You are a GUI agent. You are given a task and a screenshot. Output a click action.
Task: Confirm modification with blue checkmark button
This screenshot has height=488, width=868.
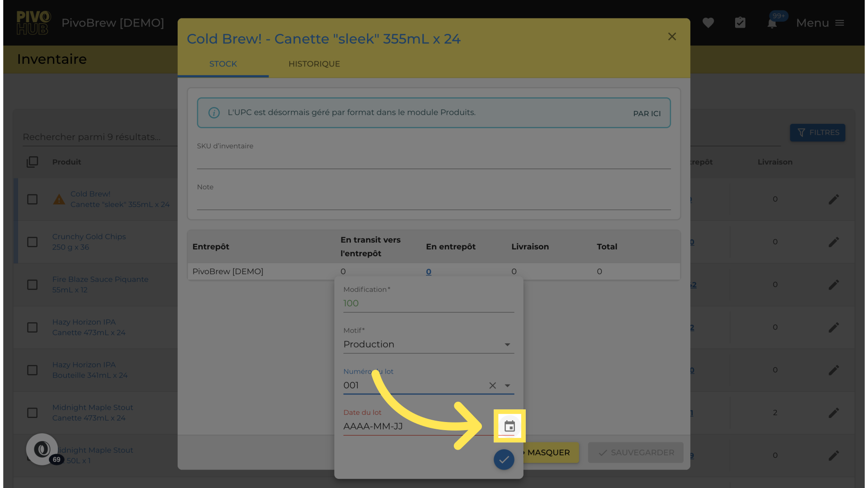click(x=504, y=460)
